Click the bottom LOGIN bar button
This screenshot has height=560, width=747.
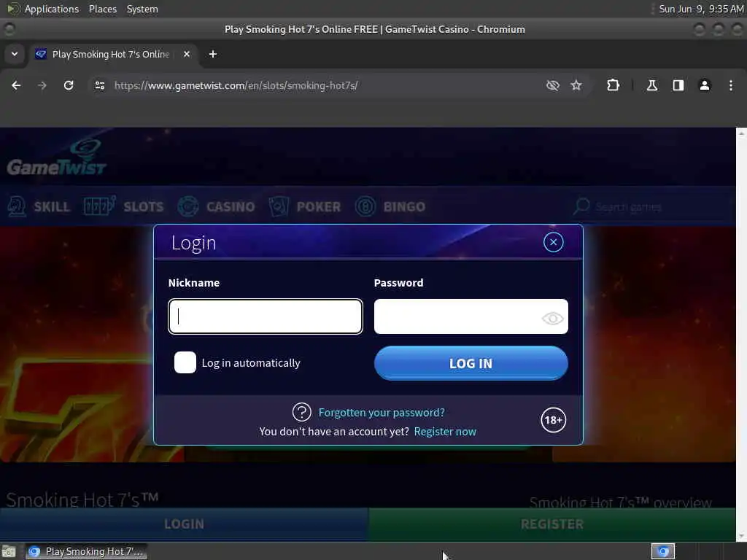184,524
